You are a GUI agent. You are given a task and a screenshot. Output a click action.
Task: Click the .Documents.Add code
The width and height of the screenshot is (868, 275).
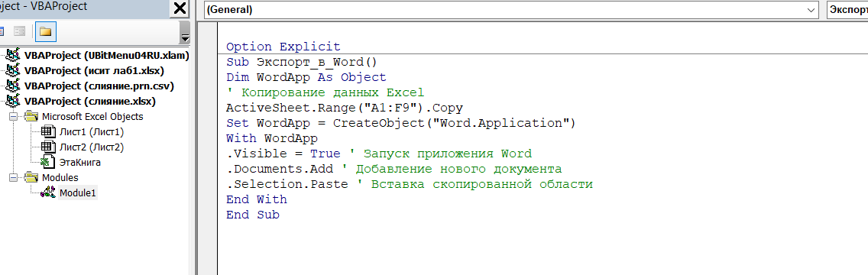pos(280,169)
